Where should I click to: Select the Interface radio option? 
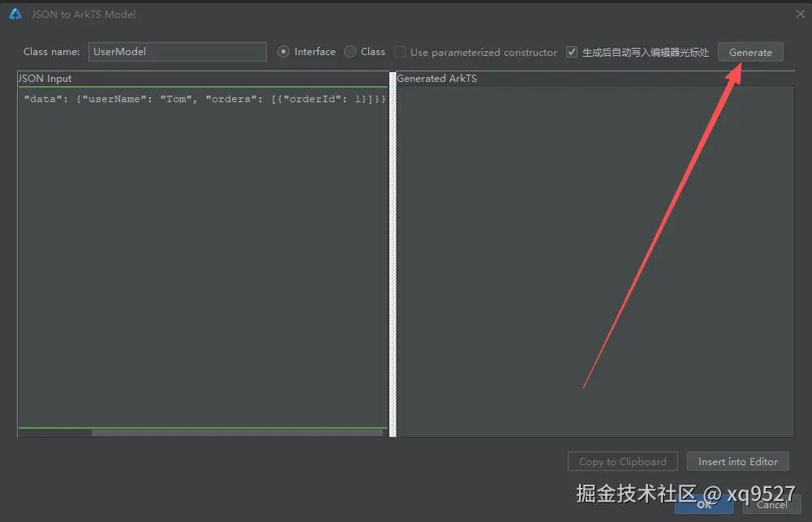coord(283,52)
